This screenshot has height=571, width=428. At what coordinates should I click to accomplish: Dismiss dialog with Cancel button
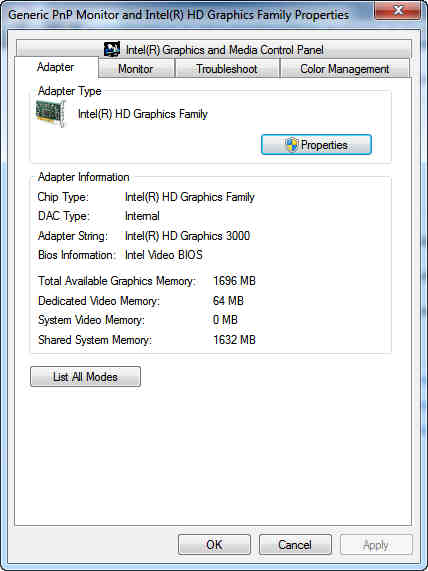(295, 544)
